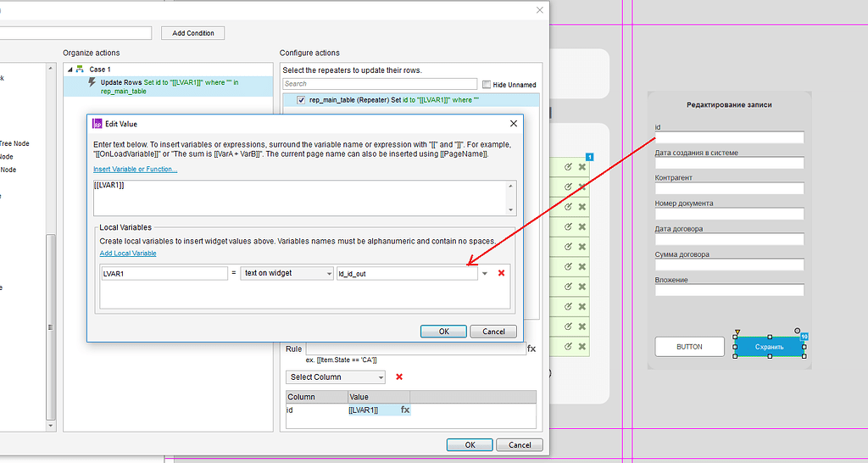
Task: Focus the repeater Search field
Action: tap(380, 84)
